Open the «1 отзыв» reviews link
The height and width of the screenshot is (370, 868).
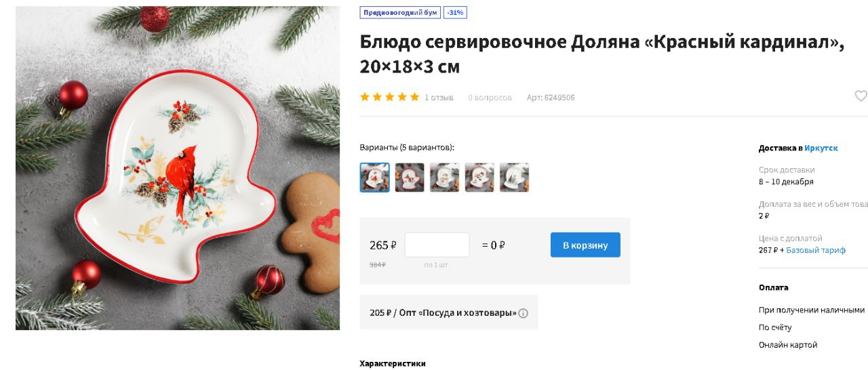tap(439, 98)
